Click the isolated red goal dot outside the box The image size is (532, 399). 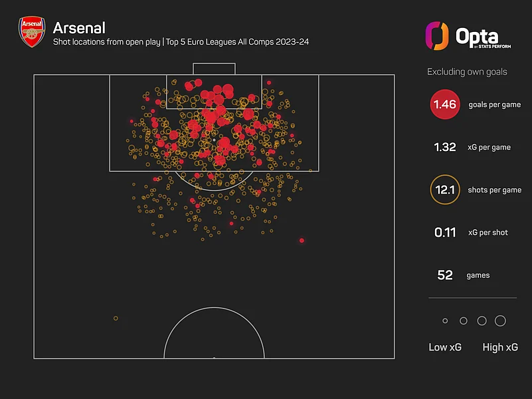[x=302, y=240]
